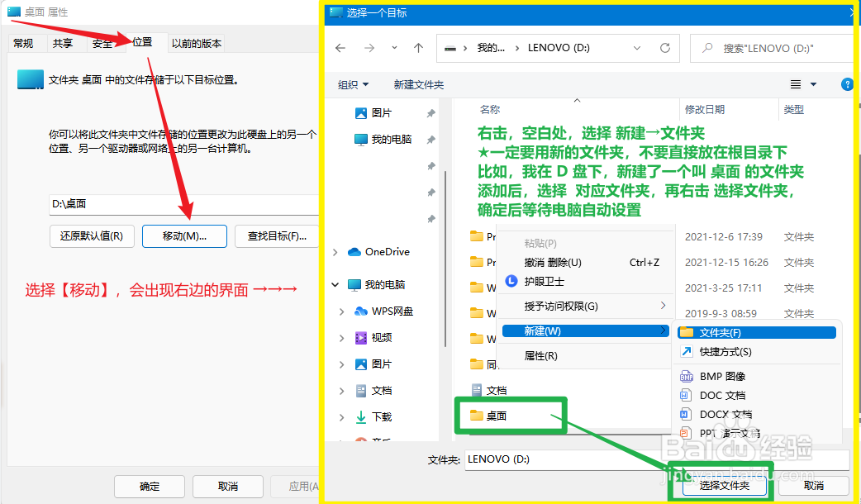Switch to the 以前的版本 tab

click(197, 43)
